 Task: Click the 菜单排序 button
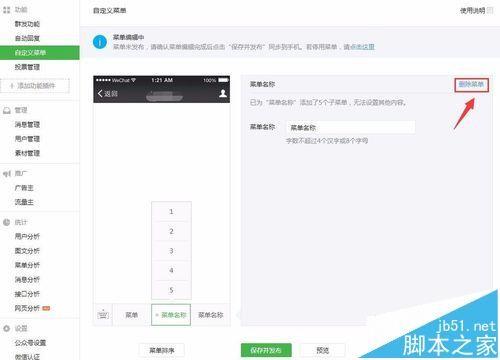pos(162,350)
